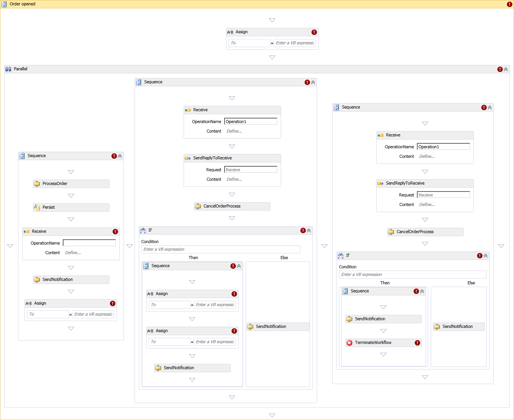Collapse the Parallel activity
The height and width of the screenshot is (420, 514).
[x=506, y=69]
